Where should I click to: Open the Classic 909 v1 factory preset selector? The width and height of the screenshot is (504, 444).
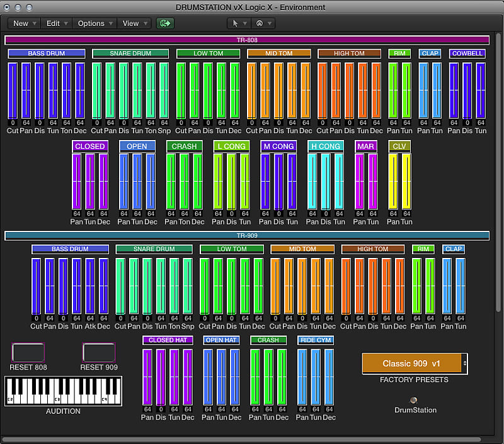click(x=408, y=364)
